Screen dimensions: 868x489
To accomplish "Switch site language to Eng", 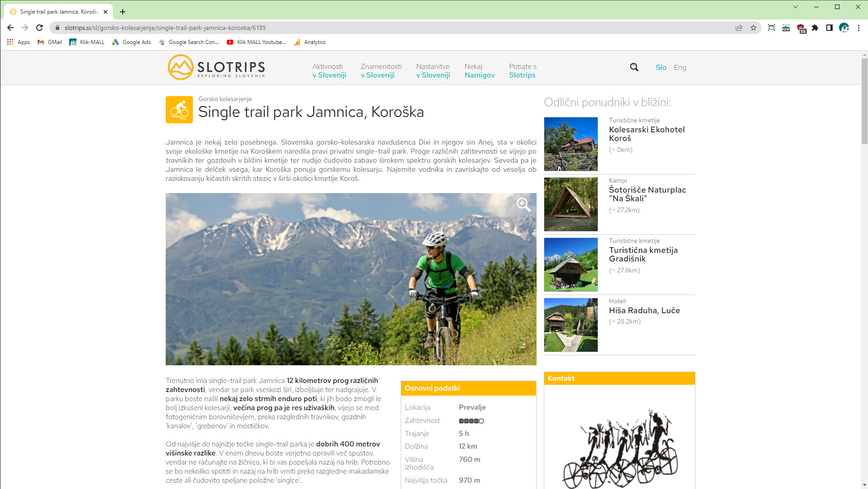I will coord(680,67).
